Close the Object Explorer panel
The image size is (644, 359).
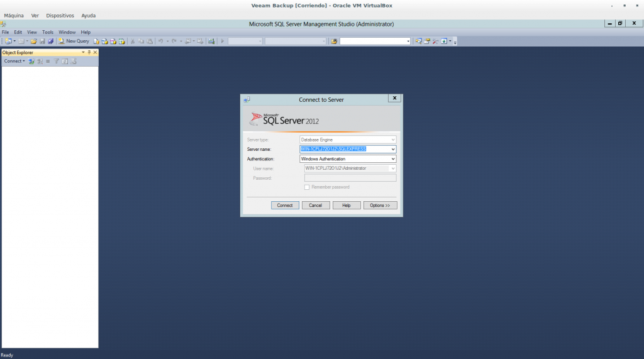coord(96,52)
